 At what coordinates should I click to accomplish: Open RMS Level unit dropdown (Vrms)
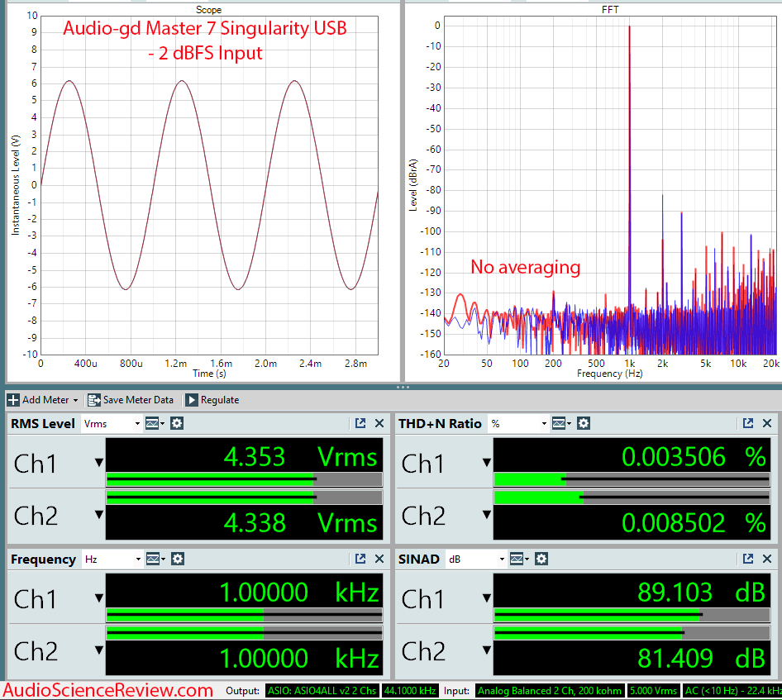(x=112, y=424)
